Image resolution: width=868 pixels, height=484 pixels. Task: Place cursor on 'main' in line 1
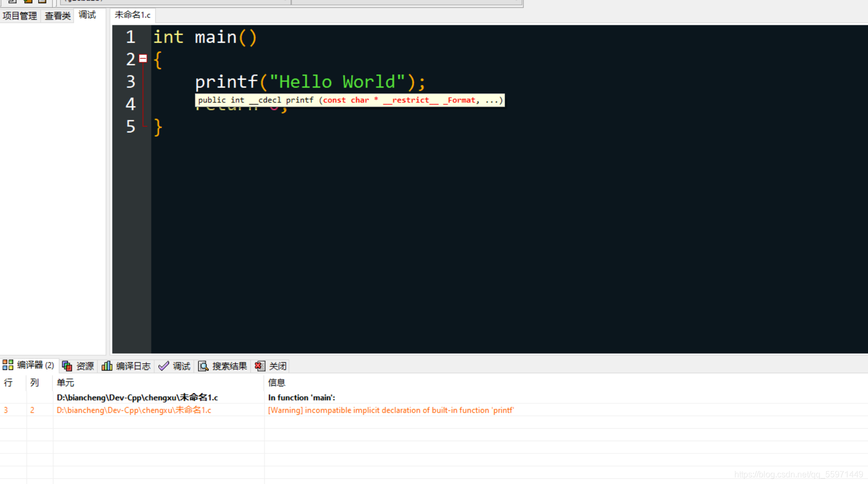point(216,37)
